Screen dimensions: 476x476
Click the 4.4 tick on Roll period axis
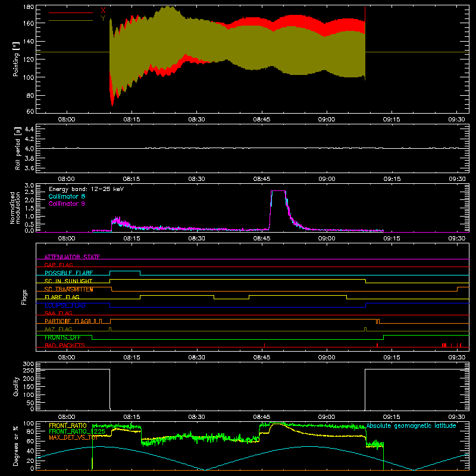29,129
